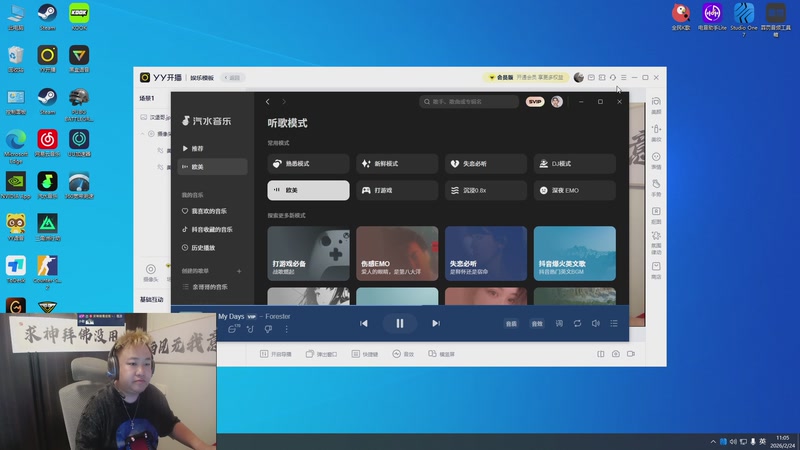Open the blue 失恋必听 card thumbnail
The image size is (800, 450).
pyautogui.click(x=486, y=254)
